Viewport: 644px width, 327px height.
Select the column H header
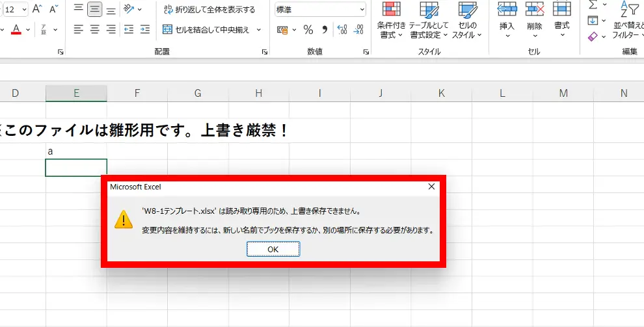[x=258, y=94]
